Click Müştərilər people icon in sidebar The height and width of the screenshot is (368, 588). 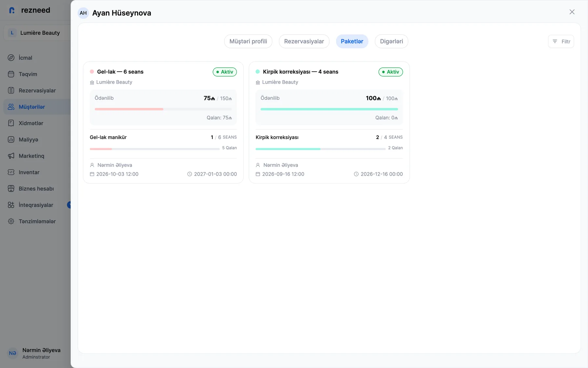pos(11,107)
